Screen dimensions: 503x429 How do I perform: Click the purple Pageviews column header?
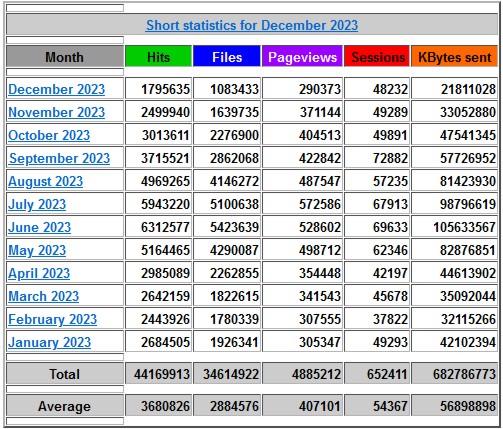point(302,57)
